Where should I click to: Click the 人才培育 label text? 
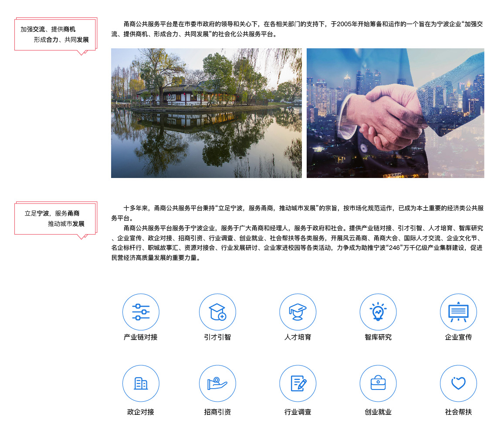298,337
